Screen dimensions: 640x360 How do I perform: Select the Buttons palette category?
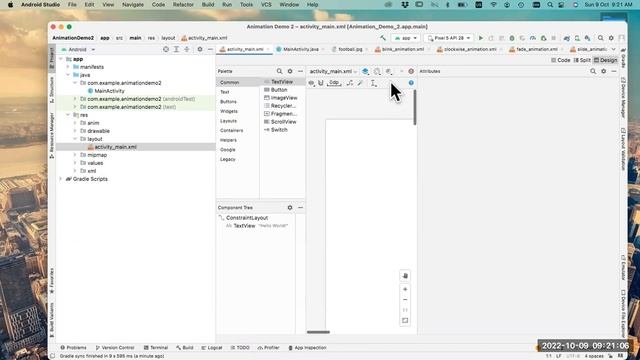(x=229, y=102)
